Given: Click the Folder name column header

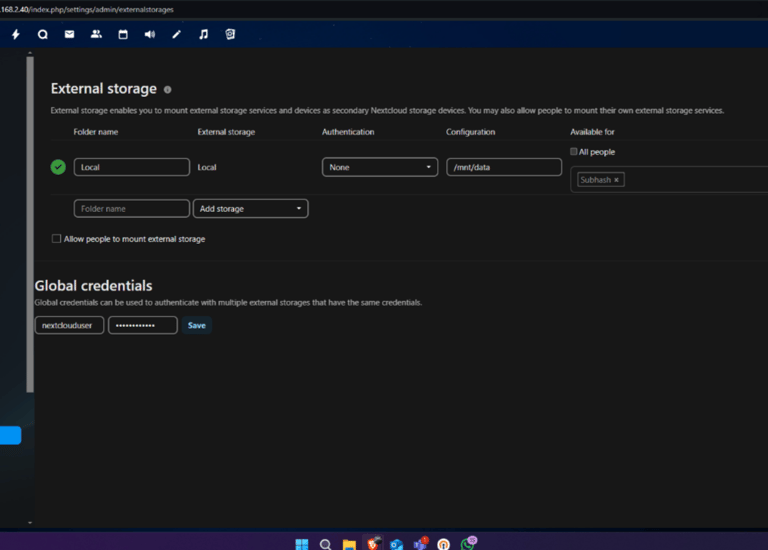Looking at the screenshot, I should [96, 132].
